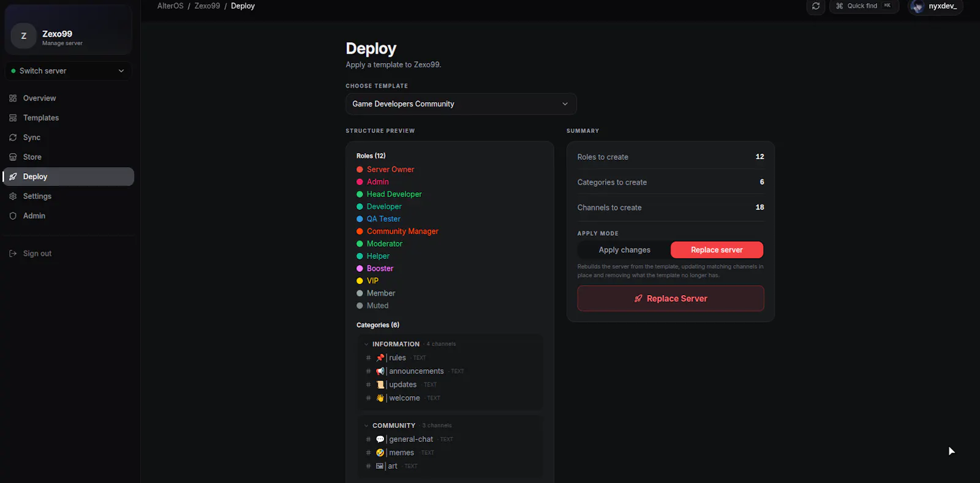Viewport: 980px width, 483px height.
Task: Collapse the INFORMATION category
Action: (366, 345)
